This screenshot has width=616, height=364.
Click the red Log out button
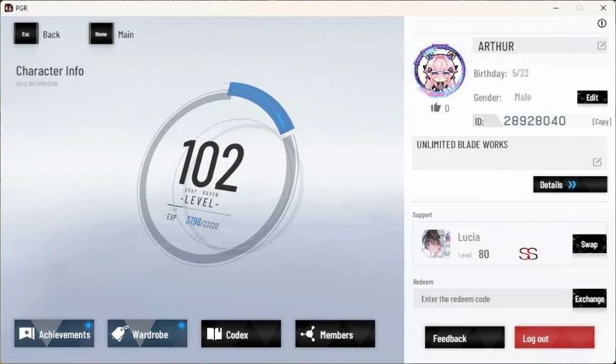pos(554,338)
